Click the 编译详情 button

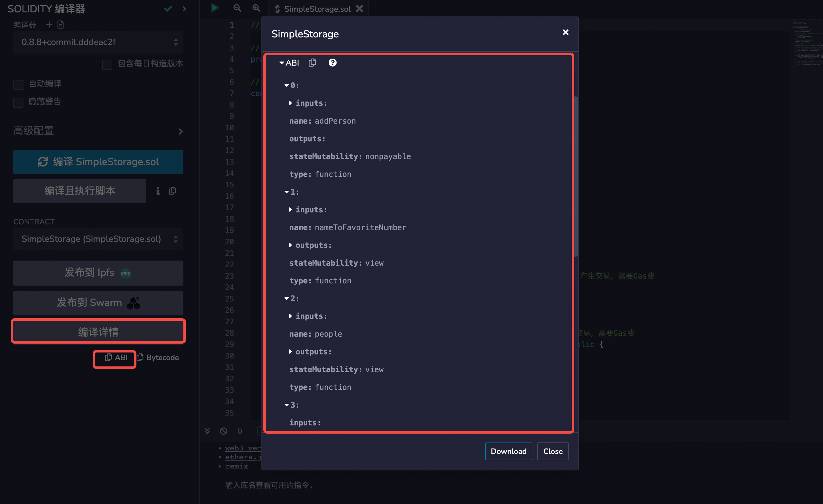coord(98,332)
